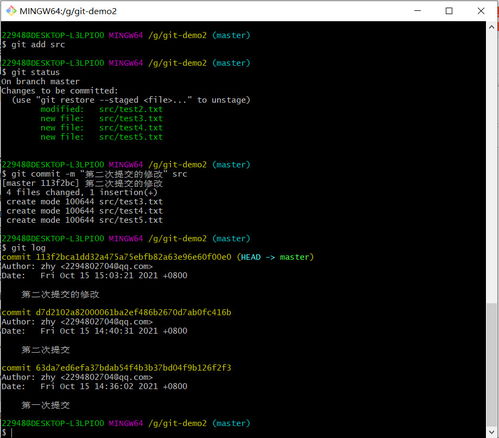
Task: Click the commit hash 113f2bca1dd32a475a75
Action: pyautogui.click(x=134, y=257)
